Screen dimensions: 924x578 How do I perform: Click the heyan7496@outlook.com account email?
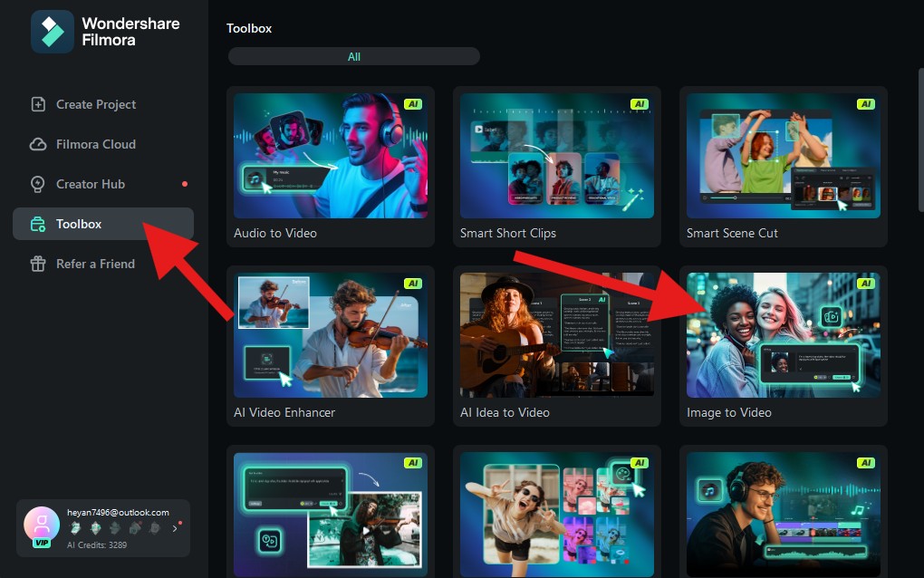point(118,513)
